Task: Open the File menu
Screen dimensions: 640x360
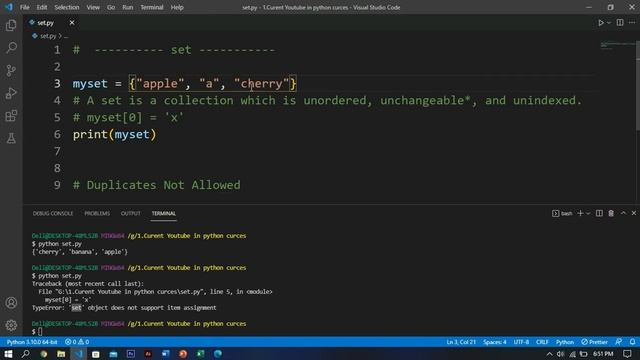Action: 24,7
